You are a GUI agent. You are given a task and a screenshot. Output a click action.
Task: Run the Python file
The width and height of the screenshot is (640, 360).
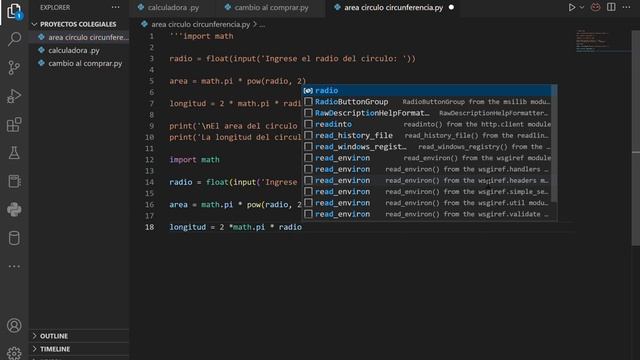(572, 7)
